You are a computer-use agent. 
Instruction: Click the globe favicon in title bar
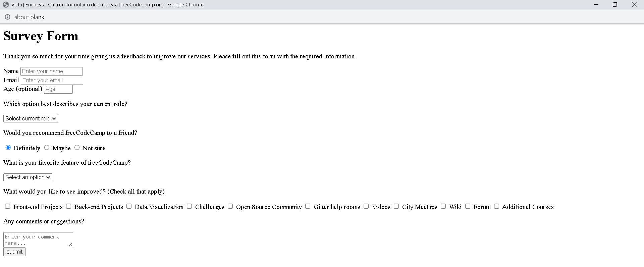tap(6, 5)
